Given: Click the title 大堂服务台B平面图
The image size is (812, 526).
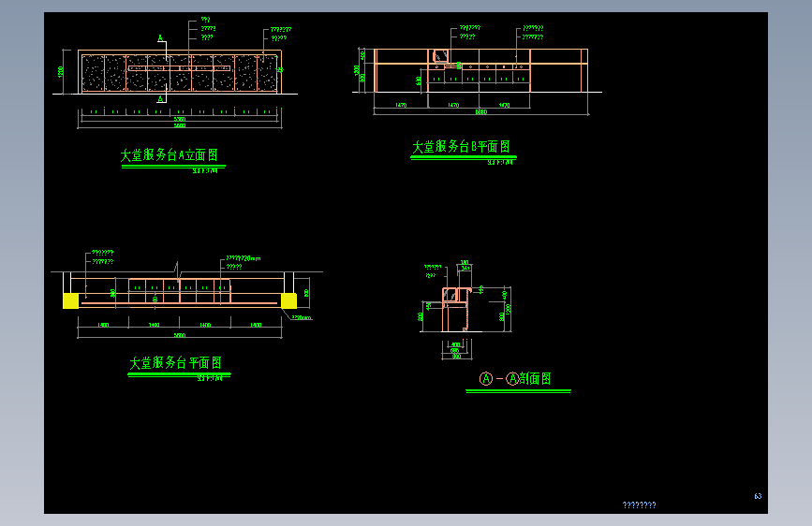Looking at the screenshot, I should (461, 147).
